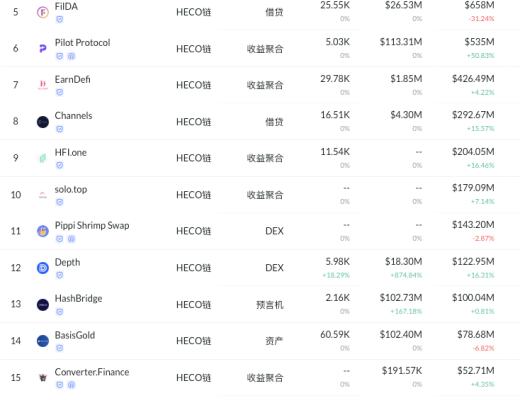Click the $658M value in FilDA row
Image resolution: width=520 pixels, height=400 pixels.
[479, 5]
